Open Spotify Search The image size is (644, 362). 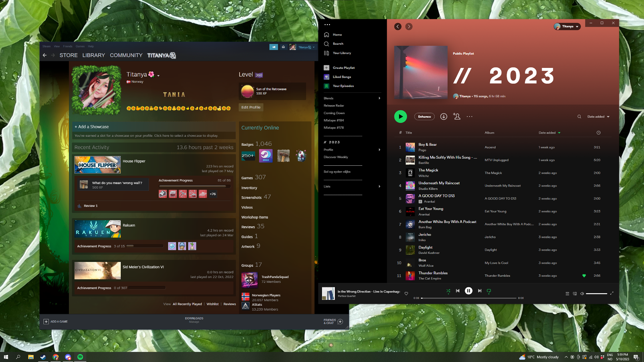click(338, 43)
